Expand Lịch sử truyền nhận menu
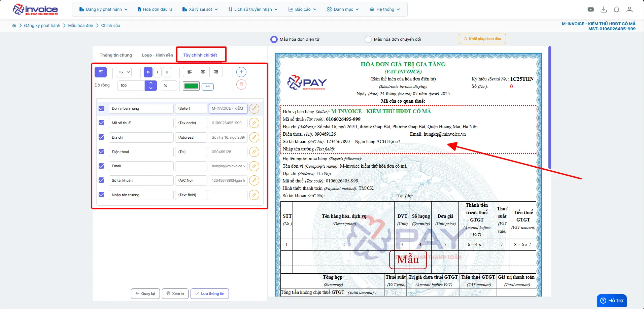 (253, 9)
